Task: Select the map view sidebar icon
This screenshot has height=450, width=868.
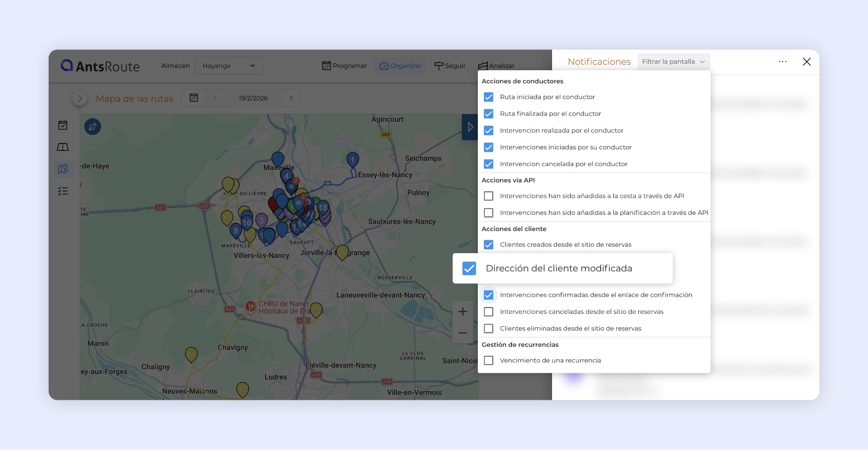Action: pos(63,169)
